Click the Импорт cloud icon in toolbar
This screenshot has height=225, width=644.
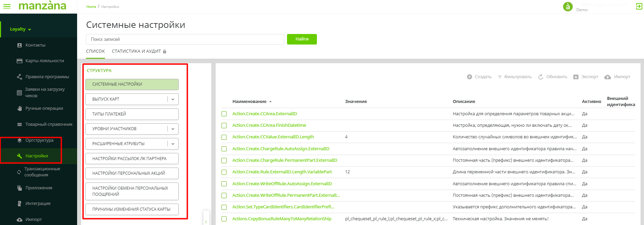[608, 77]
